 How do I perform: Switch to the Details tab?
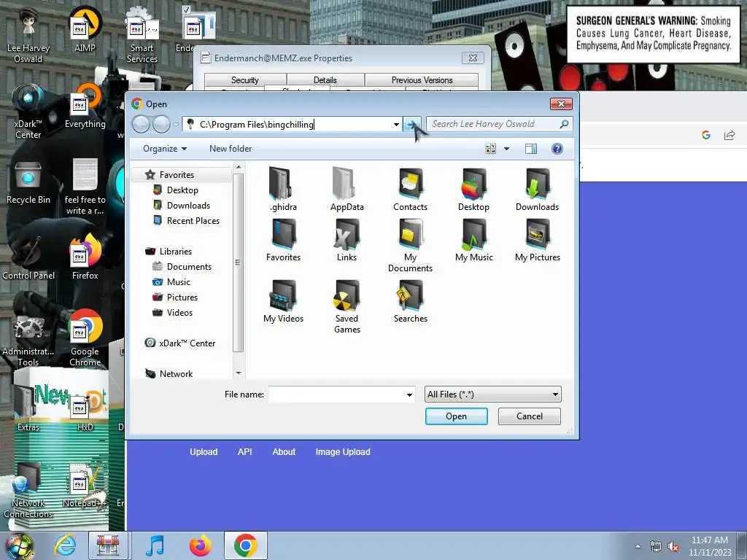(x=325, y=80)
